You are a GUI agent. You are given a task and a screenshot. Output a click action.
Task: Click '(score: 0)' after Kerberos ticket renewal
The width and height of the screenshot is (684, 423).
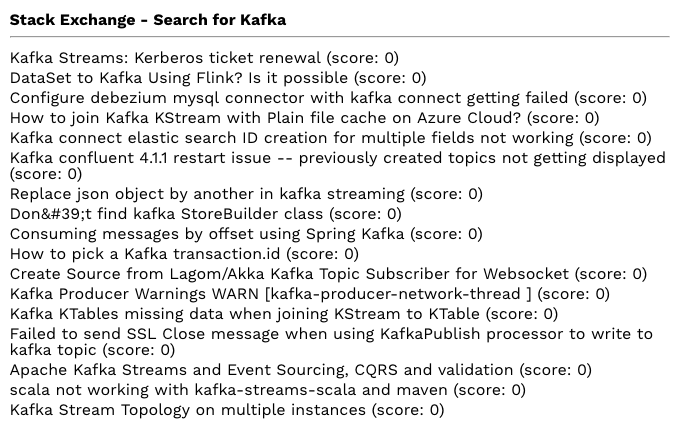tap(363, 58)
